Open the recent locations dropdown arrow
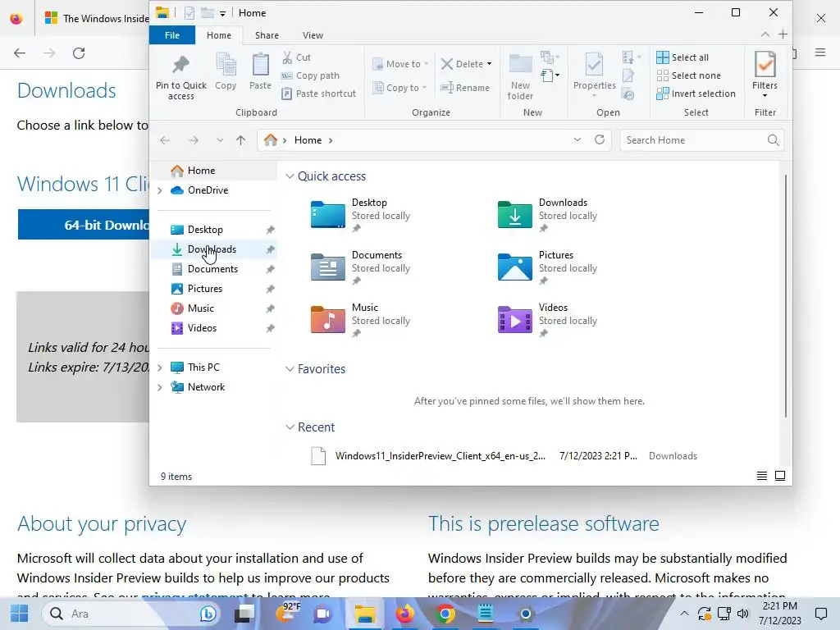The height and width of the screenshot is (630, 840). pyautogui.click(x=220, y=140)
